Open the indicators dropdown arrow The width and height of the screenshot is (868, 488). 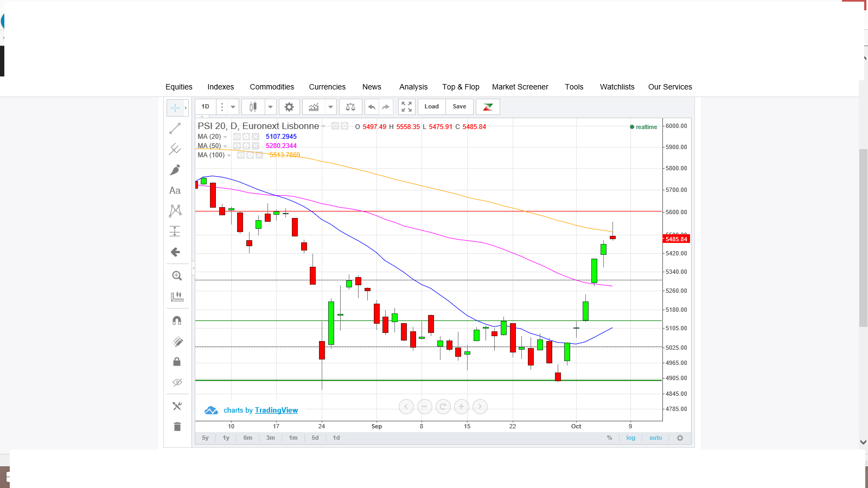pyautogui.click(x=330, y=107)
